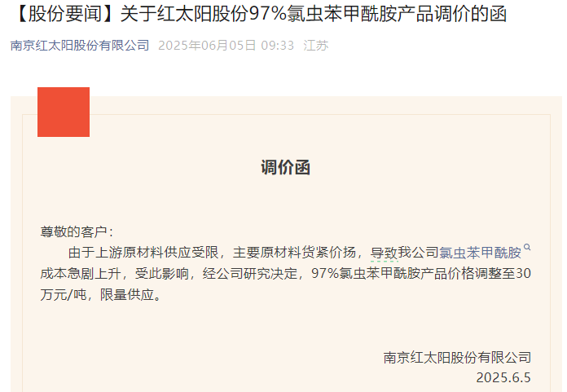Click the phrase 成本急剧上升
This screenshot has width=567, height=392.
coord(81,274)
